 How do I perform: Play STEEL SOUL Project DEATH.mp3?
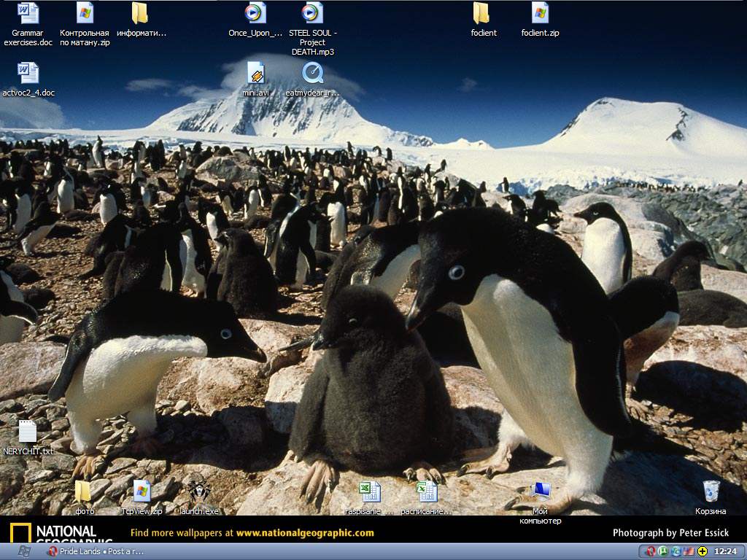pyautogui.click(x=312, y=14)
